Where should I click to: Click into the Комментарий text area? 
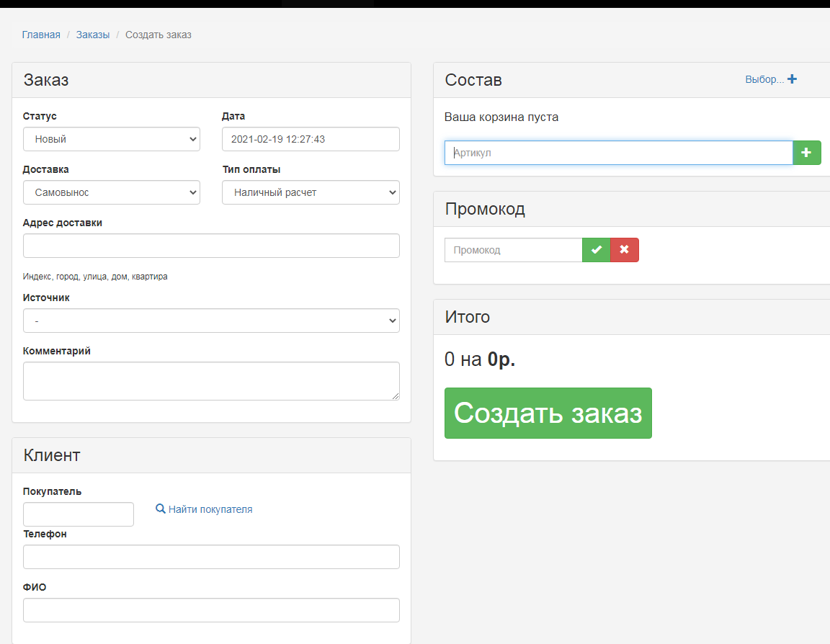(x=211, y=380)
